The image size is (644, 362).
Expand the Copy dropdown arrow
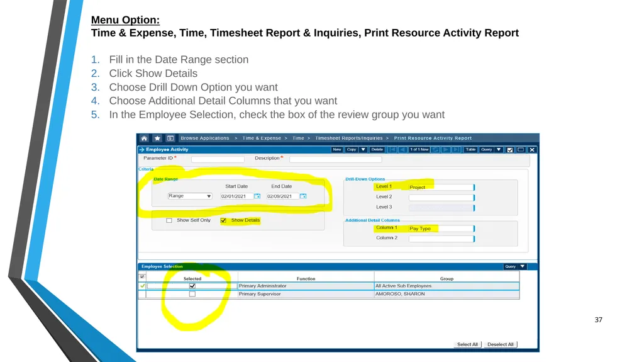point(363,150)
